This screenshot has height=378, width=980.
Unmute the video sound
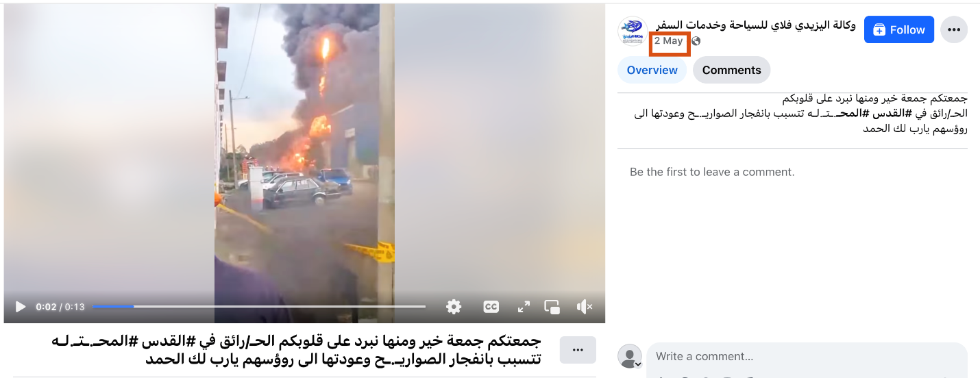[585, 307]
